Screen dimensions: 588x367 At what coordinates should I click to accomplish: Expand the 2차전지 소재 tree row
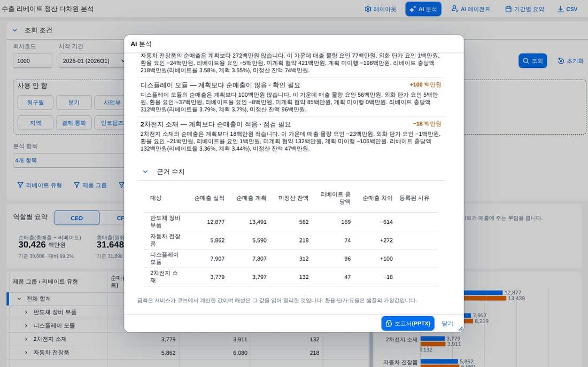(x=26, y=339)
